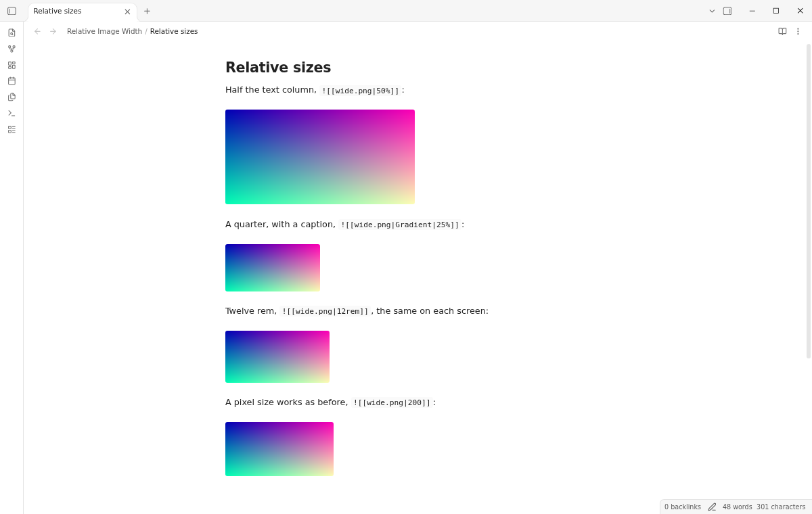This screenshot has width=812, height=514.
Task: Toggle the right sidebar
Action: (x=727, y=11)
